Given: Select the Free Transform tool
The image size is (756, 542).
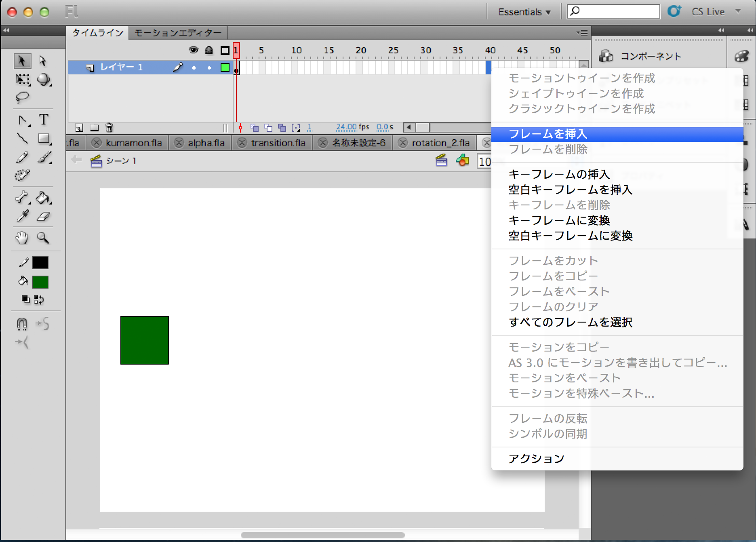Looking at the screenshot, I should (23, 80).
